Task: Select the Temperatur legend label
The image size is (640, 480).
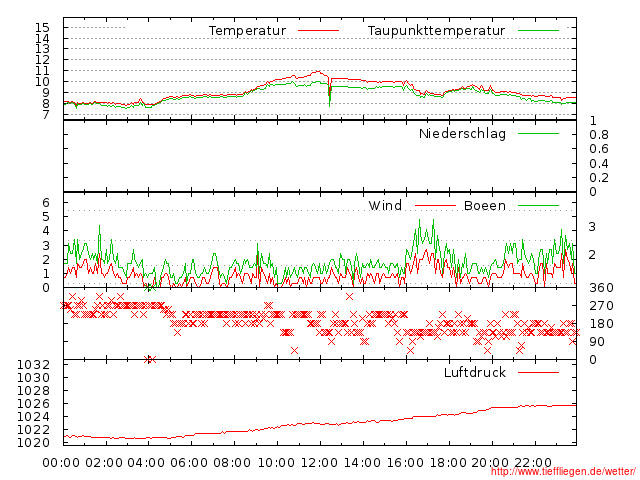Action: pyautogui.click(x=247, y=31)
